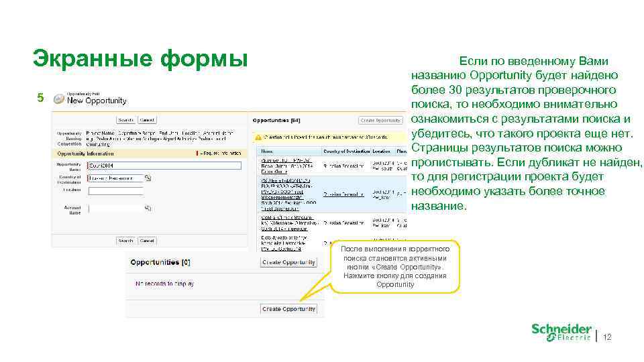The width and height of the screenshot is (644, 362).
Task: Click Russian Federation link in highlighted row
Action: click(x=343, y=194)
